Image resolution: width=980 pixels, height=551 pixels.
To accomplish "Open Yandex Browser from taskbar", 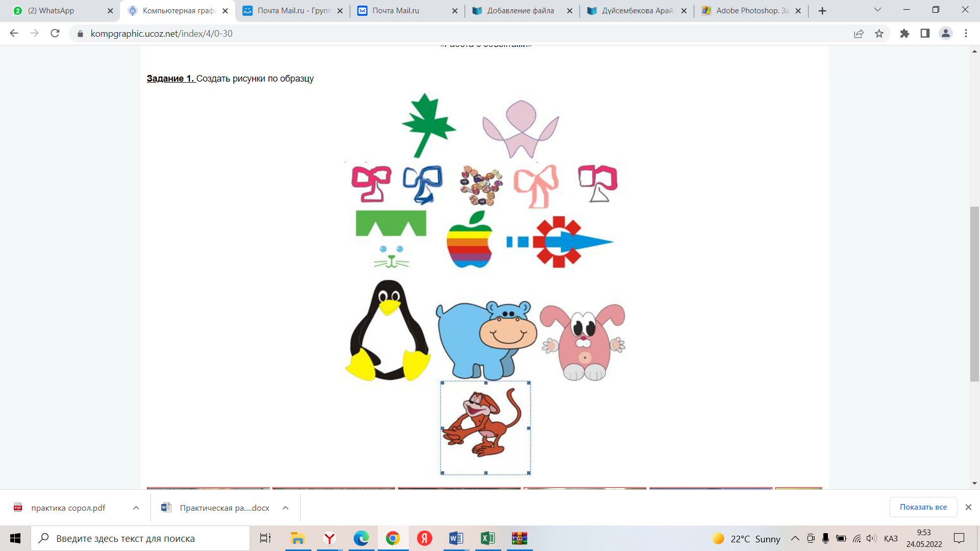I will (330, 538).
